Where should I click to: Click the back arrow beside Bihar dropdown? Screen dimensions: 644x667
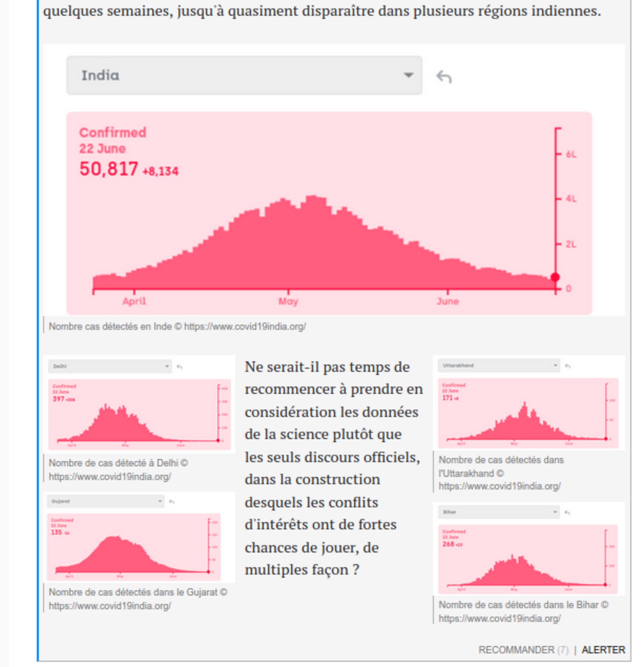tap(567, 512)
